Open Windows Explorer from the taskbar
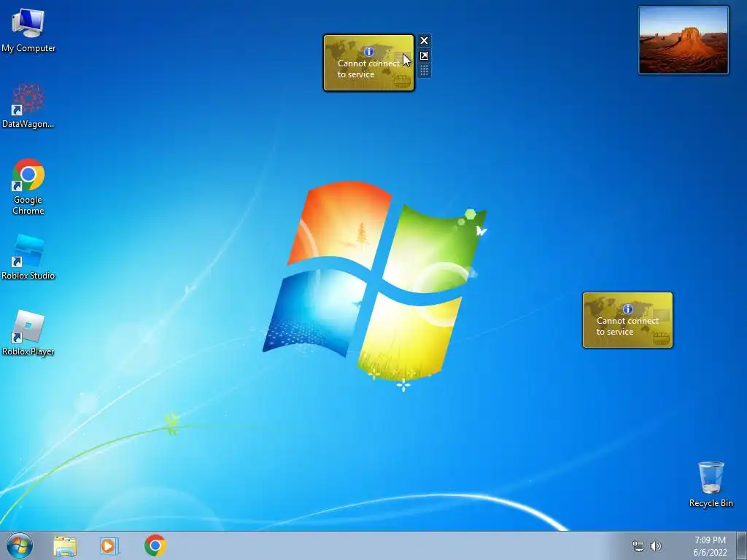Viewport: 747px width, 560px height. 65,546
